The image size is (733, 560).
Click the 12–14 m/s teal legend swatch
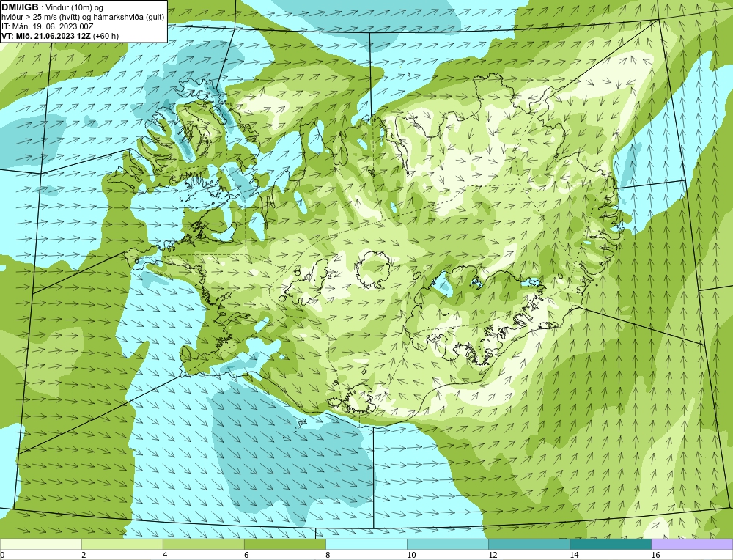[x=528, y=544]
